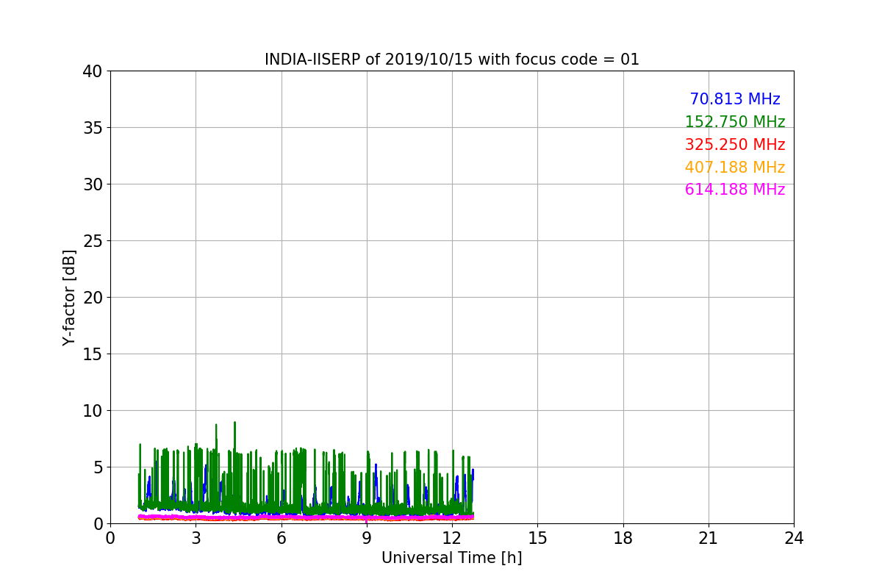Click the y-axis tick label 20
This screenshot has height=588, width=882.
93,298
